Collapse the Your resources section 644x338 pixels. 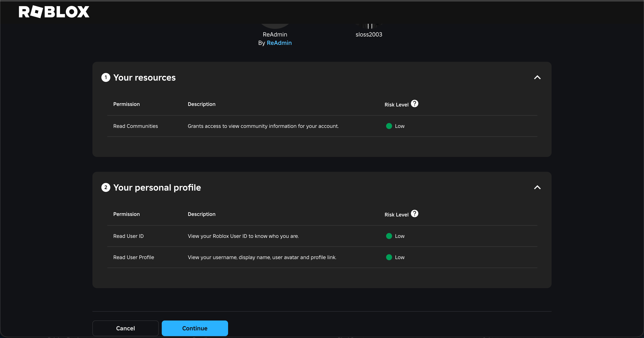pyautogui.click(x=537, y=78)
